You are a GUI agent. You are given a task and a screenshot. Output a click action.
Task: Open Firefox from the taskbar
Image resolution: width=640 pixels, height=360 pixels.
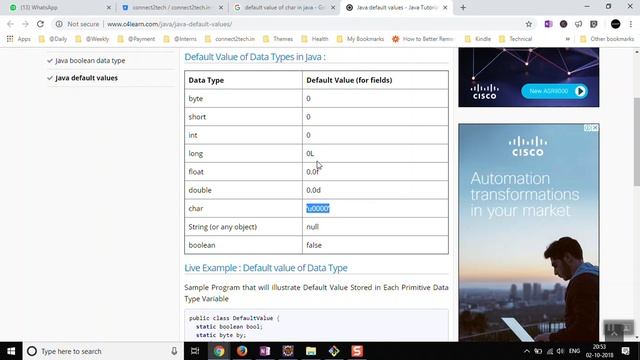(x=242, y=351)
